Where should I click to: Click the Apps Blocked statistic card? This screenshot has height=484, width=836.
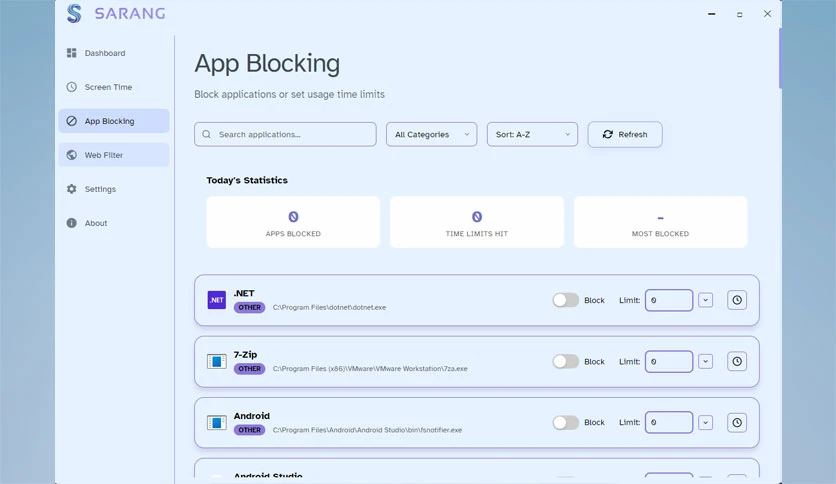[293, 222]
